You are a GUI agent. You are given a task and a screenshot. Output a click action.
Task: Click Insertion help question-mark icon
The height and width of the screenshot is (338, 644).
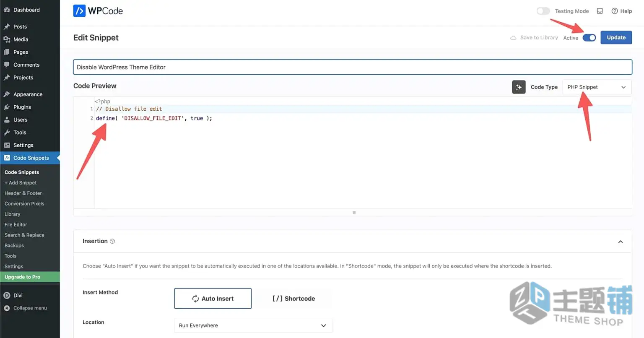tap(112, 241)
